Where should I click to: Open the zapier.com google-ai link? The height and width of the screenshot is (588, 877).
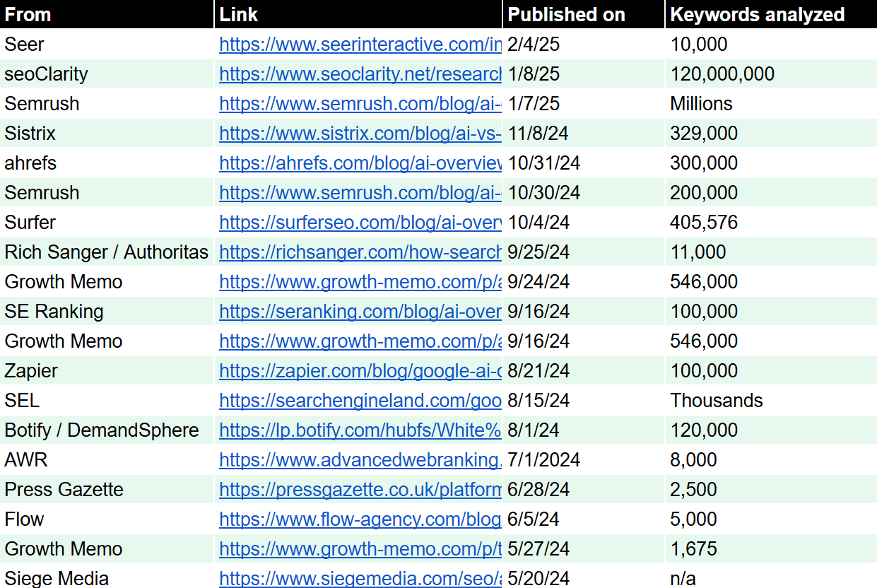(360, 371)
